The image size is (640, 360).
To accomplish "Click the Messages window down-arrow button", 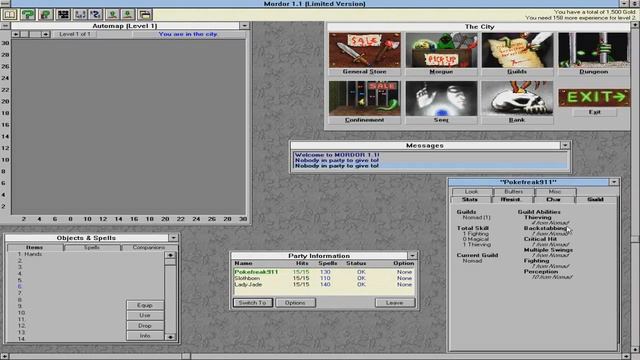I will 565,145.
